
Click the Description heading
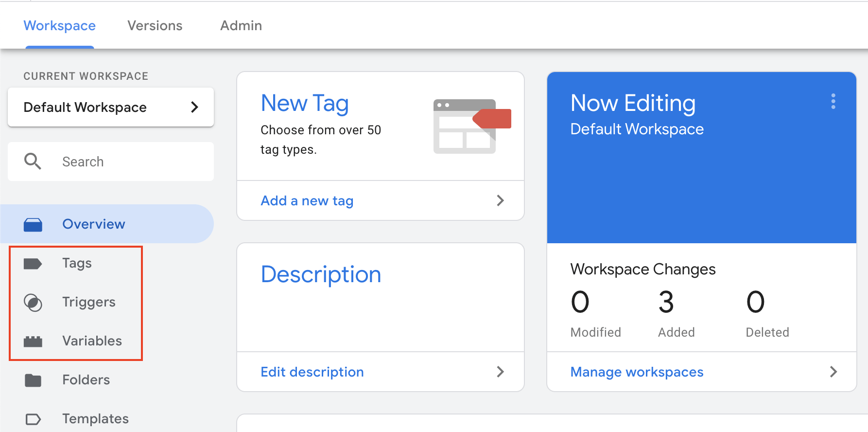click(321, 274)
